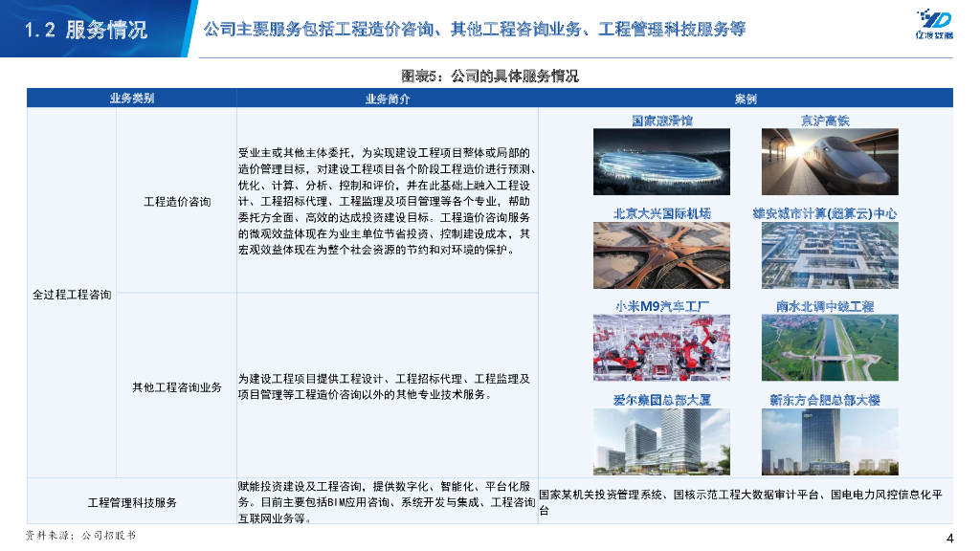Click the 小米M9汽车工厂 caption label
Screen dimensions: 980x551
click(x=662, y=306)
